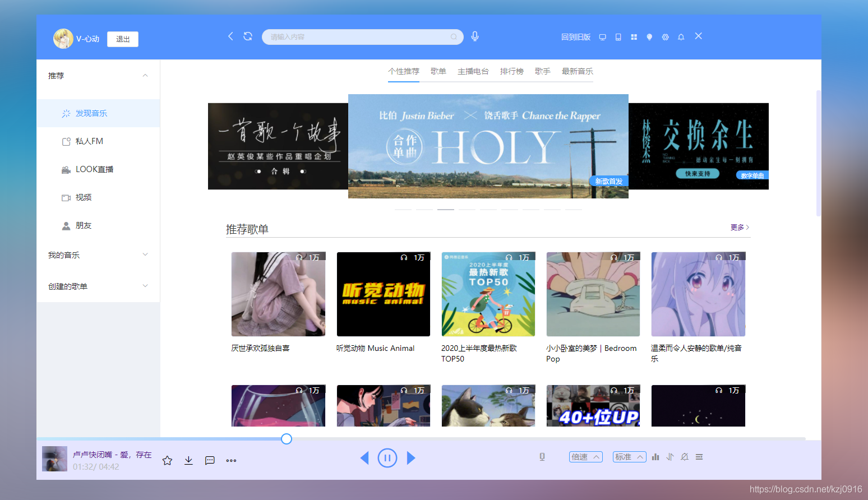The height and width of the screenshot is (500, 868).
Task: Open the 40+位UP playlist cover
Action: point(593,406)
